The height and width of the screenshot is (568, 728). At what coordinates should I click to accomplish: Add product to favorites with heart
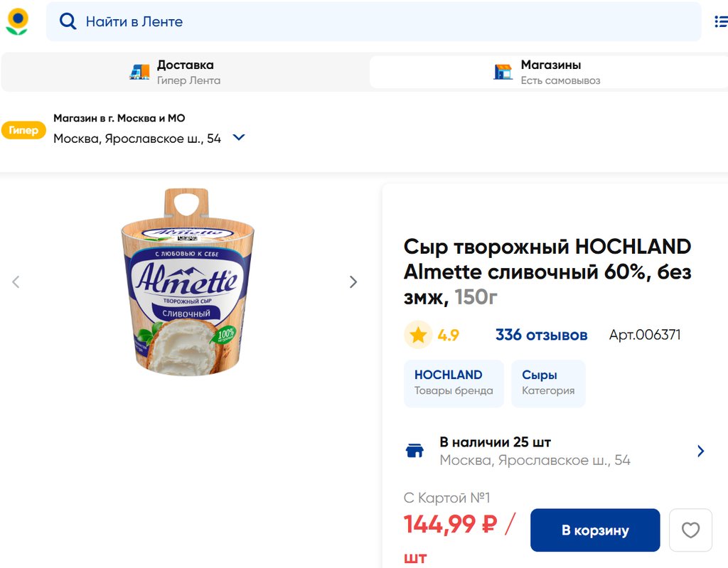(690, 530)
